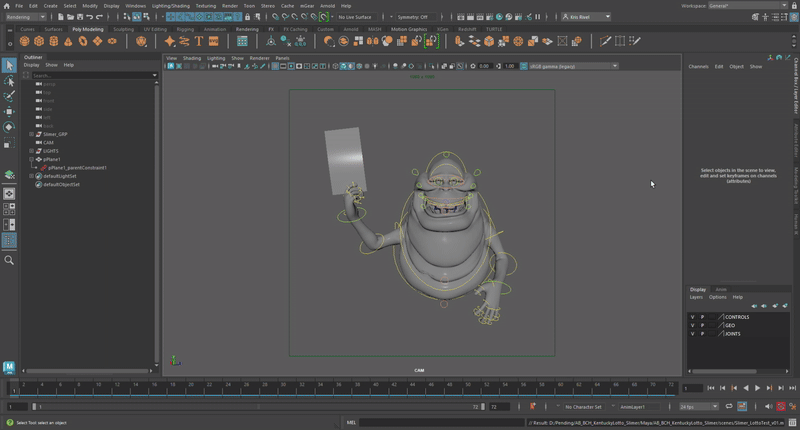
Task: Open the mGear menu
Action: (x=307, y=6)
